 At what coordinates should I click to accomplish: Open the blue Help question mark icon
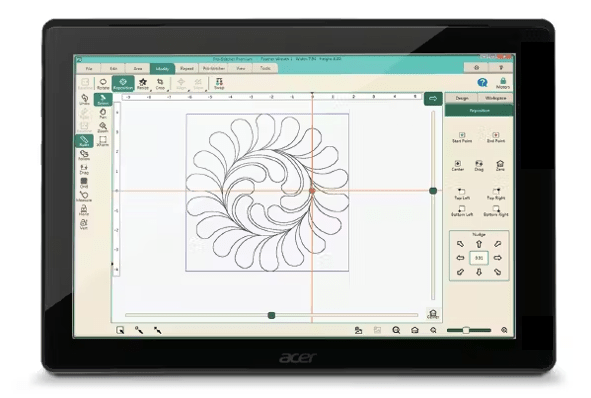point(482,83)
